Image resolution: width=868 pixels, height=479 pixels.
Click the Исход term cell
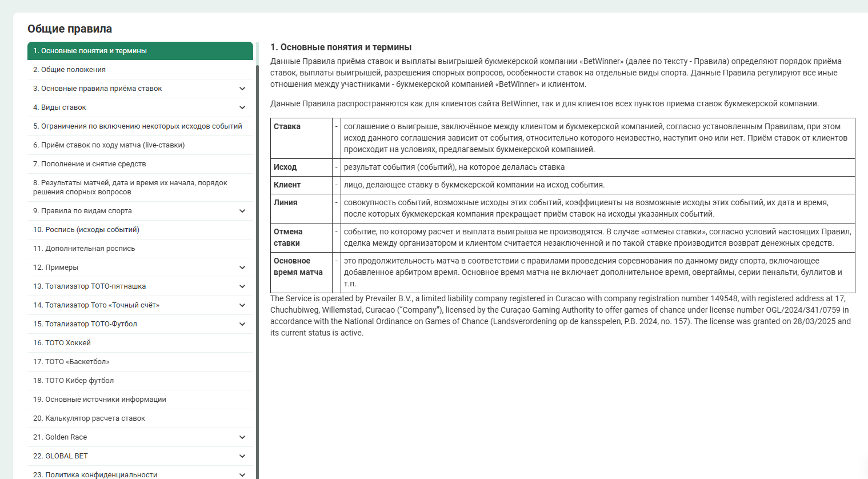(x=301, y=167)
